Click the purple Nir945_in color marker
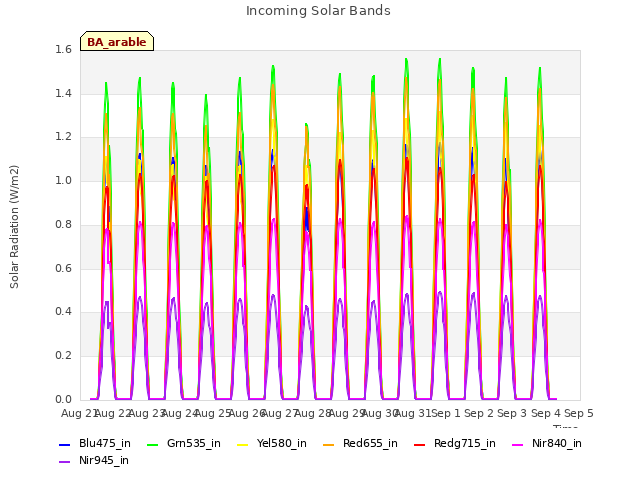 pyautogui.click(x=64, y=462)
